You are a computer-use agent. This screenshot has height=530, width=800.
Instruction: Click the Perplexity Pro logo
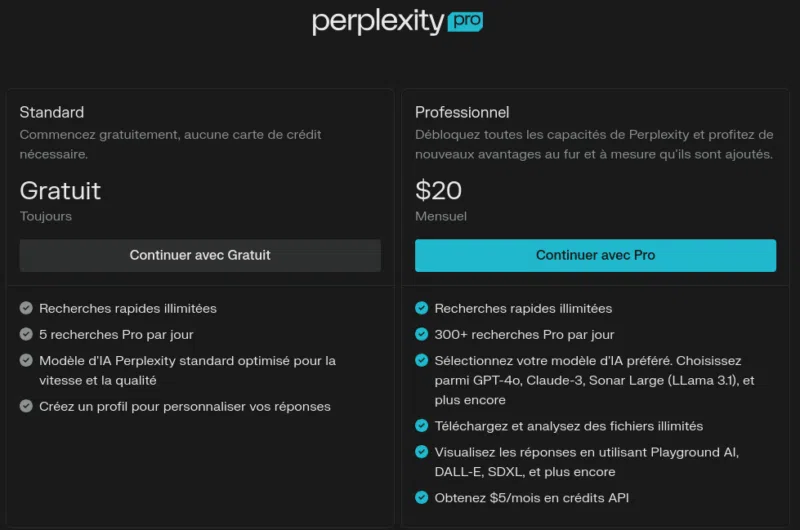pyautogui.click(x=378, y=22)
